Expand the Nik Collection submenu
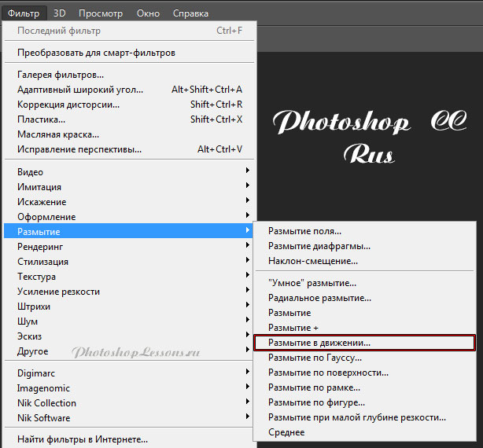 tap(129, 403)
